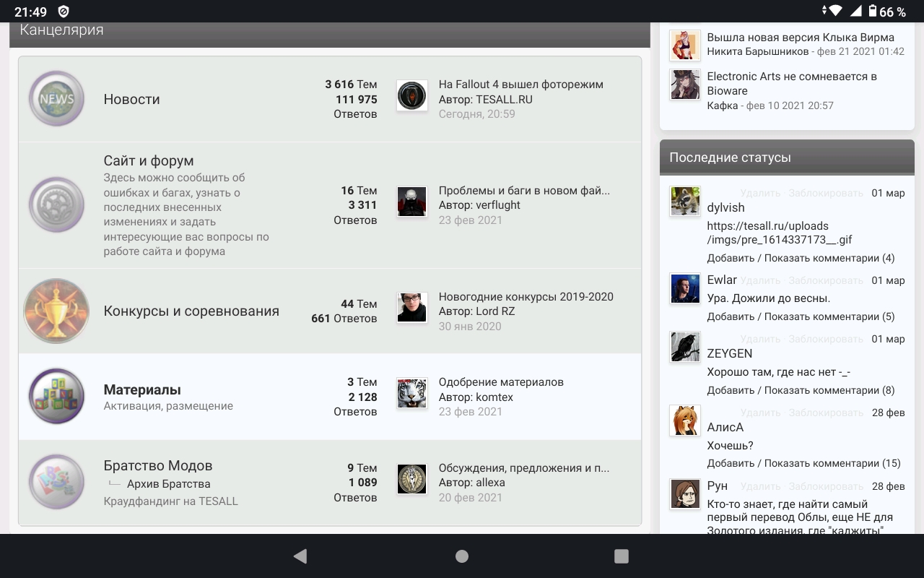Open the Братство Модов forum icon
This screenshot has width=924, height=578.
click(56, 482)
